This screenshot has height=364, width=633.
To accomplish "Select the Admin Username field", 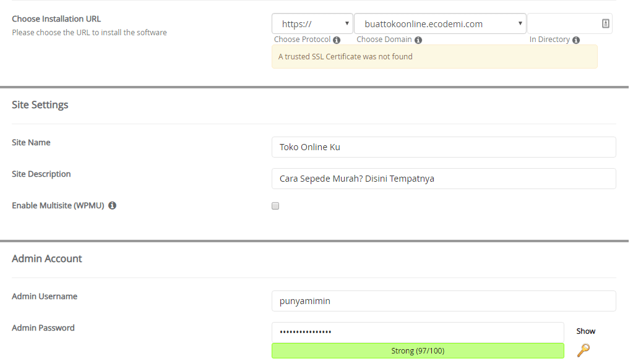I will click(x=443, y=301).
